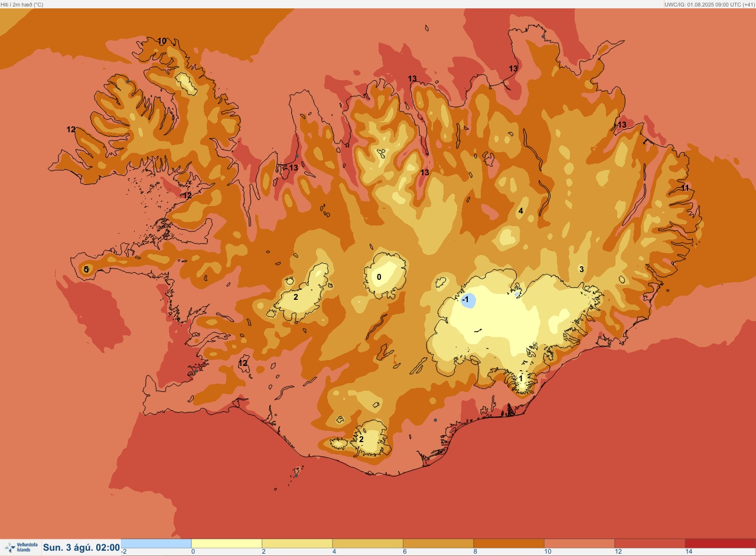Click the 12 label in southwest Iceland lowlands
Screen dimensions: 756x556
243,363
